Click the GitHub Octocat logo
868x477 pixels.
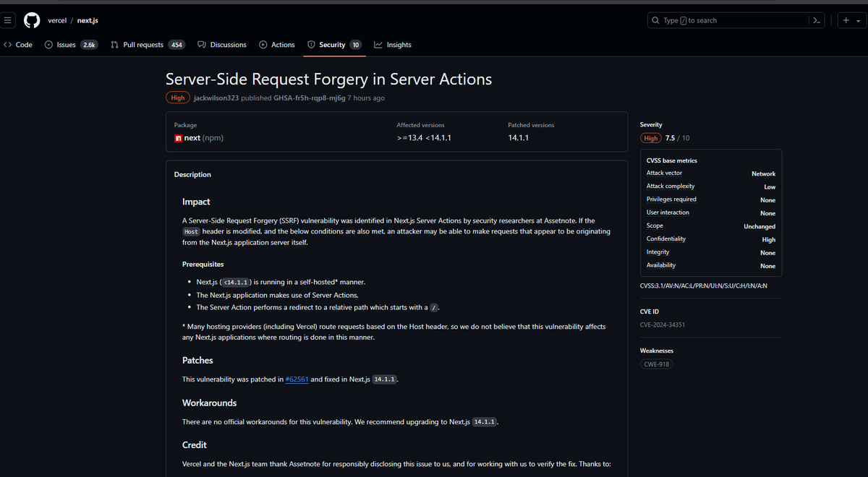pos(31,20)
